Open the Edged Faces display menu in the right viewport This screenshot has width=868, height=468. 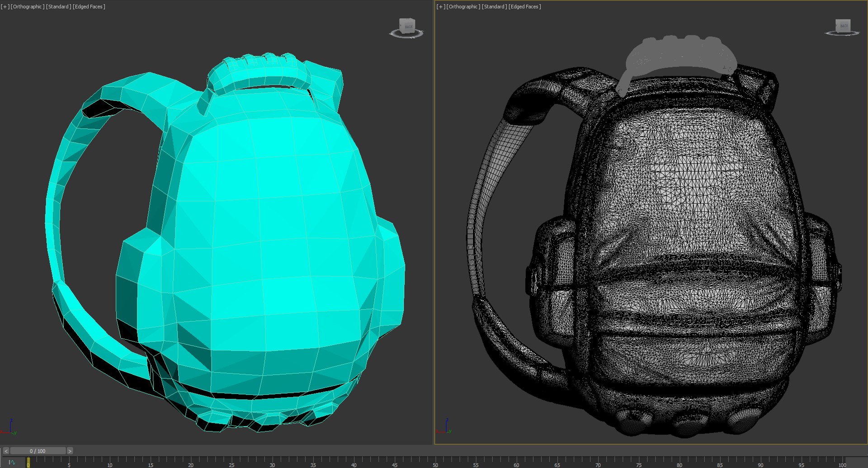click(x=524, y=7)
